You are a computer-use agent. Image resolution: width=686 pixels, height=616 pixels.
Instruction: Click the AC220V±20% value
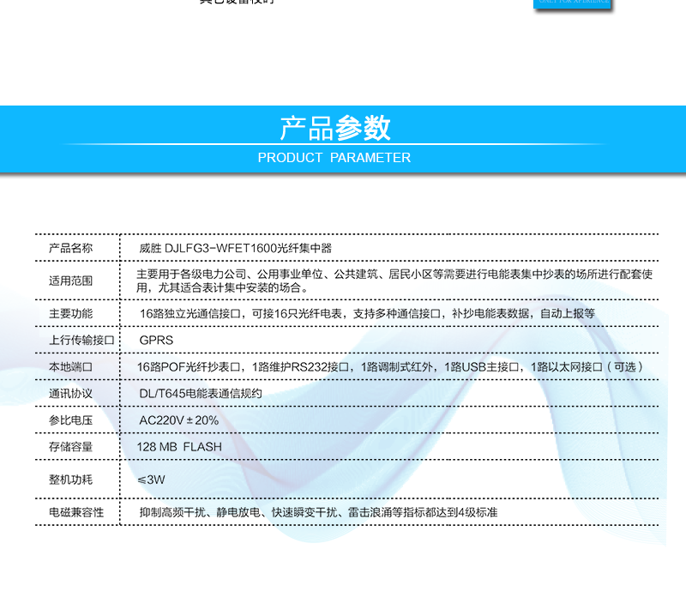point(179,420)
